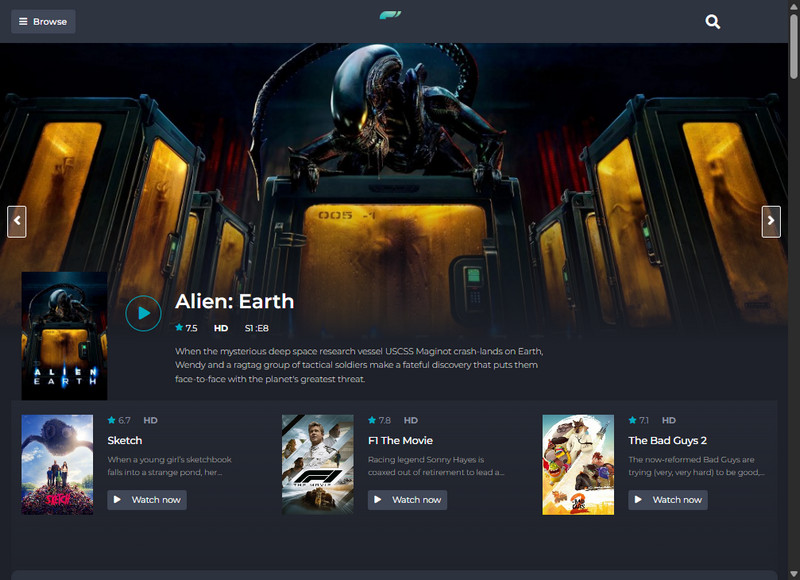Click the scrollbar up arrow

pyautogui.click(x=794, y=5)
